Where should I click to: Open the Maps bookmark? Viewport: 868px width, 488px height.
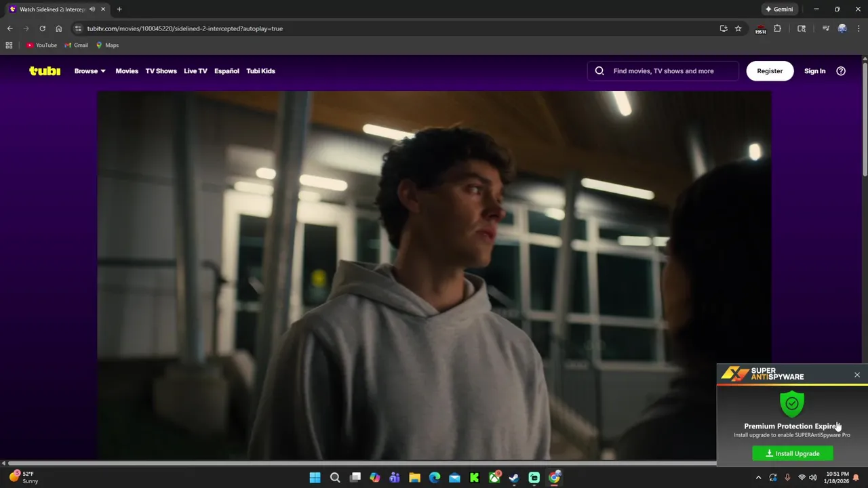click(x=107, y=45)
